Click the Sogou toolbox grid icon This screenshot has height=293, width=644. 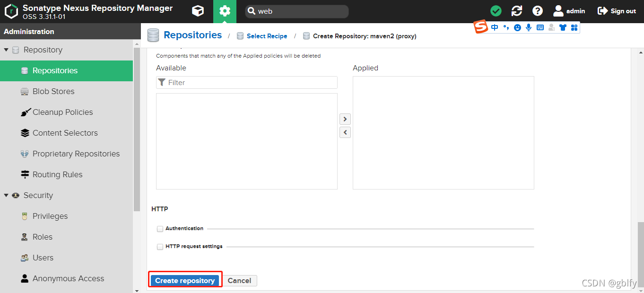click(x=574, y=28)
